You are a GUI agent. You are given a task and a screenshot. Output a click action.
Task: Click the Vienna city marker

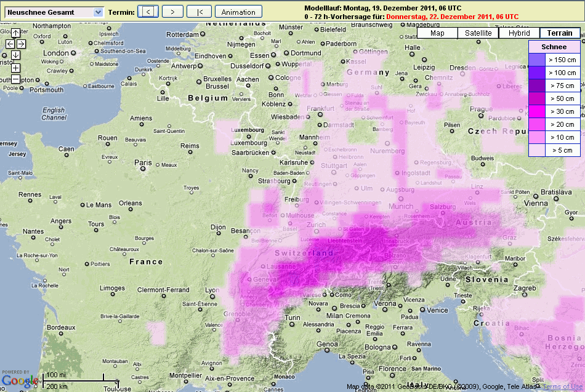pos(536,196)
